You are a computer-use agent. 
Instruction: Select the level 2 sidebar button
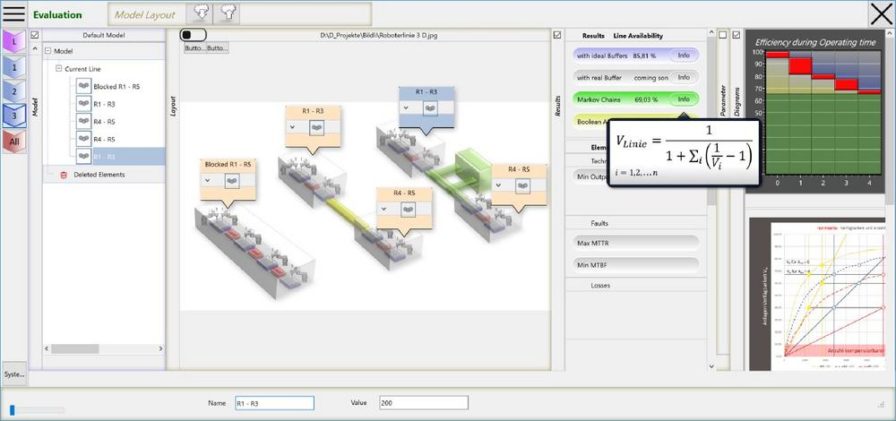[x=14, y=91]
